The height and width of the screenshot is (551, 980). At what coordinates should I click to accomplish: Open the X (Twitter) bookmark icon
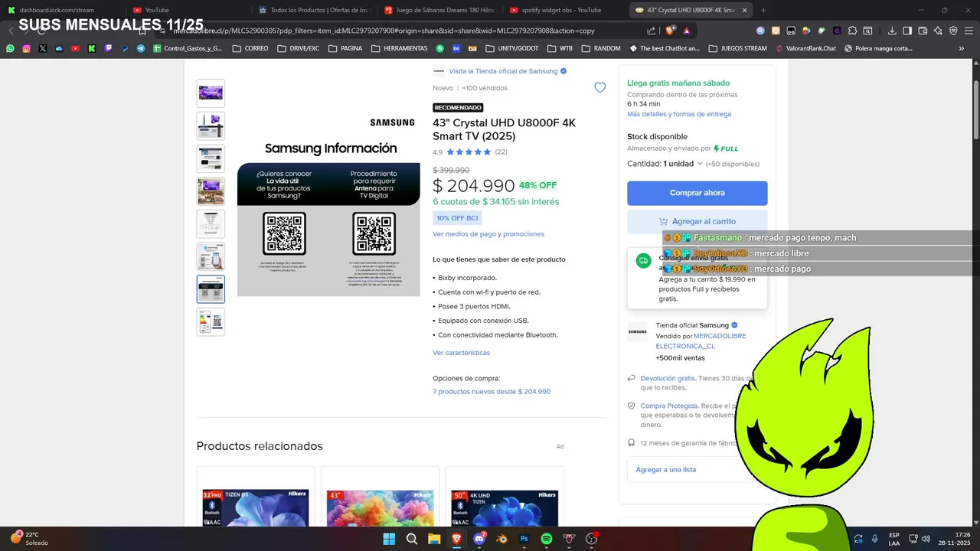(42, 48)
